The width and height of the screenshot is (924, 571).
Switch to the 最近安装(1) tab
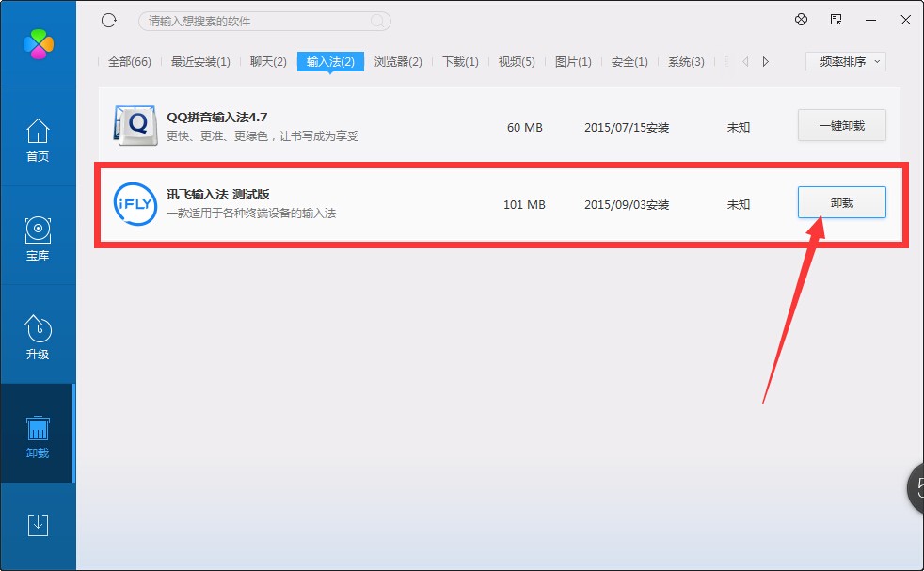[200, 62]
